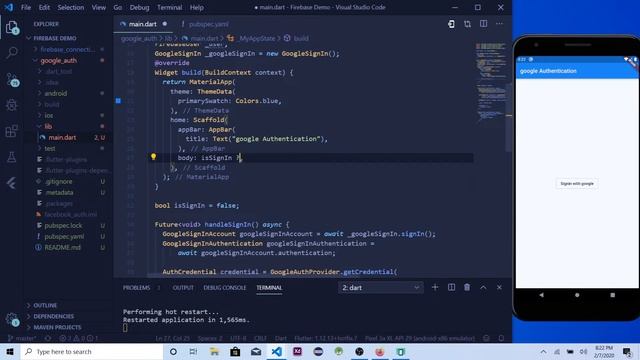The height and width of the screenshot is (360, 640).
Task: Switch to the DEBUG CONSOLE panel tab
Action: [224, 288]
